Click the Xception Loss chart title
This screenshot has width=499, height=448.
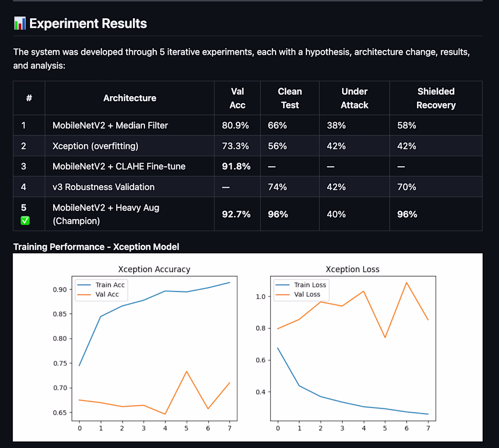tap(352, 269)
